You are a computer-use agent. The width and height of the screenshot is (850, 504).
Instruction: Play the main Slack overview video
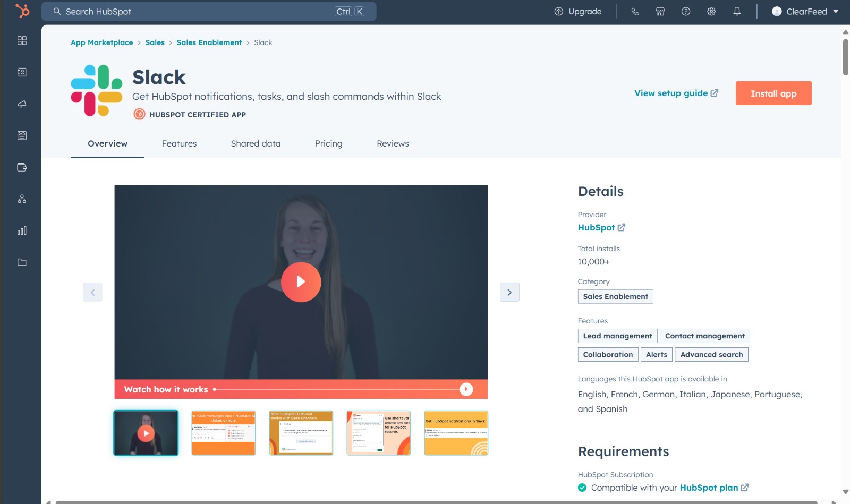[x=301, y=282]
